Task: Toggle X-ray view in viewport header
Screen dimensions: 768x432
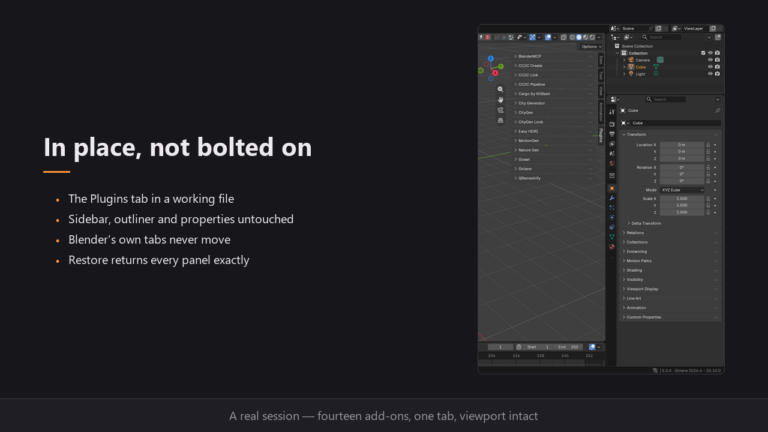Action: [x=564, y=37]
